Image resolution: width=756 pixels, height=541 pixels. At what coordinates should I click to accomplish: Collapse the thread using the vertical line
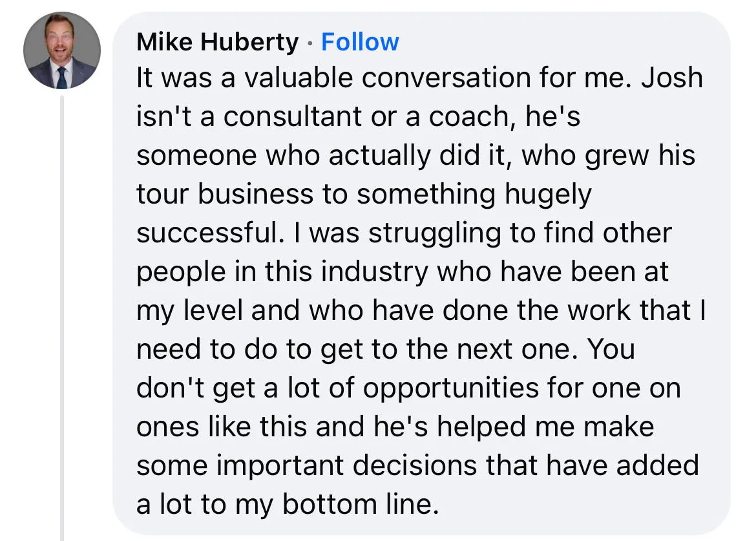(x=62, y=318)
